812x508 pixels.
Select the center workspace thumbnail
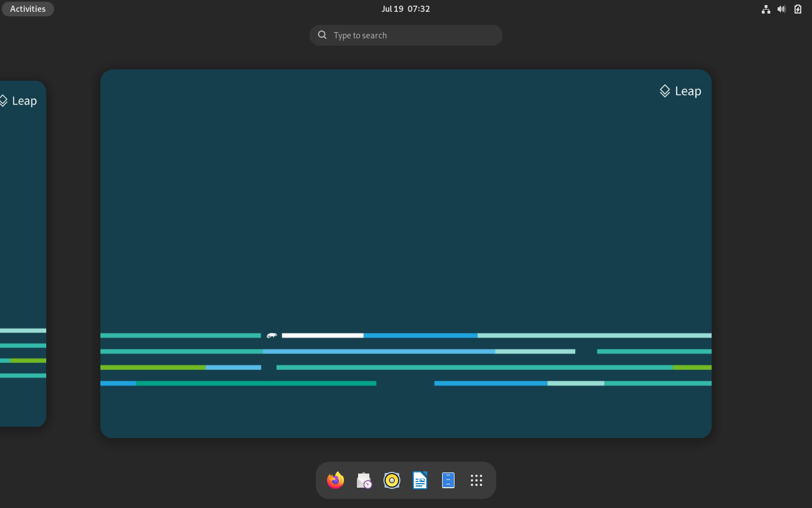tap(406, 253)
